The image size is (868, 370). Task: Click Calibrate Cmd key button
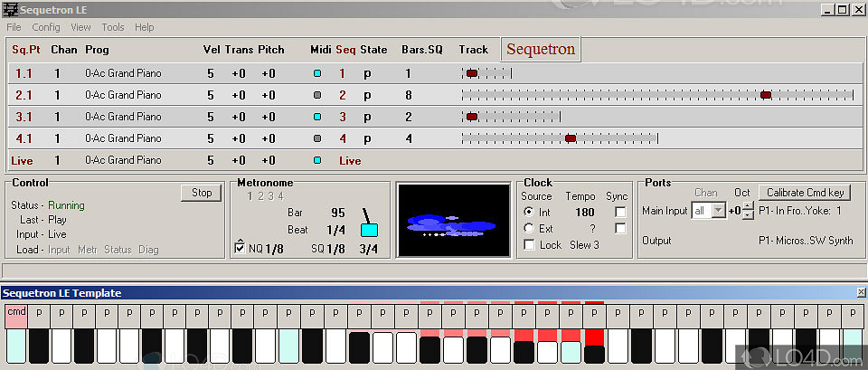[x=805, y=193]
